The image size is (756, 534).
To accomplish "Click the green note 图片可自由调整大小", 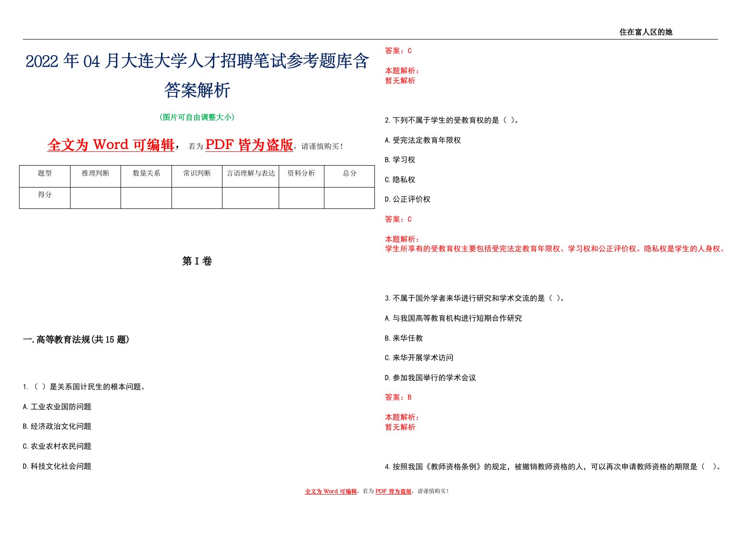I will 197,117.
